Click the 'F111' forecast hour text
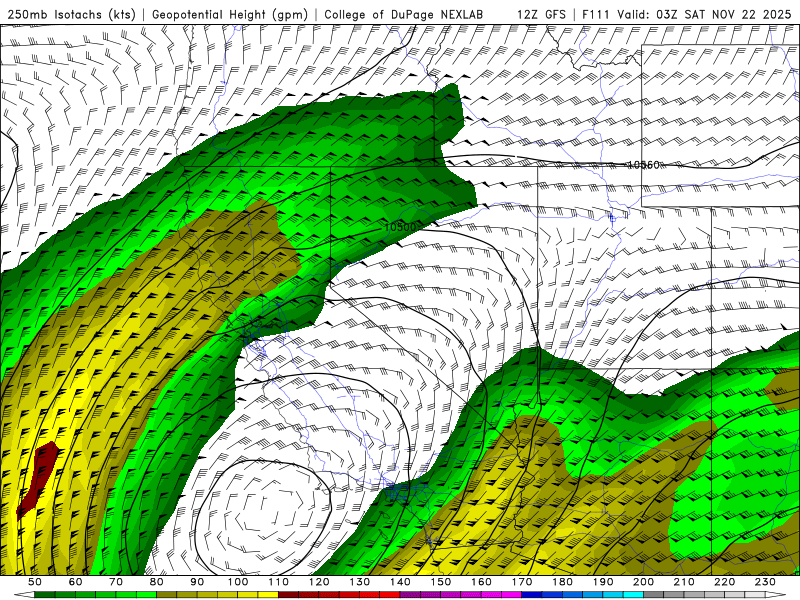 coord(596,14)
